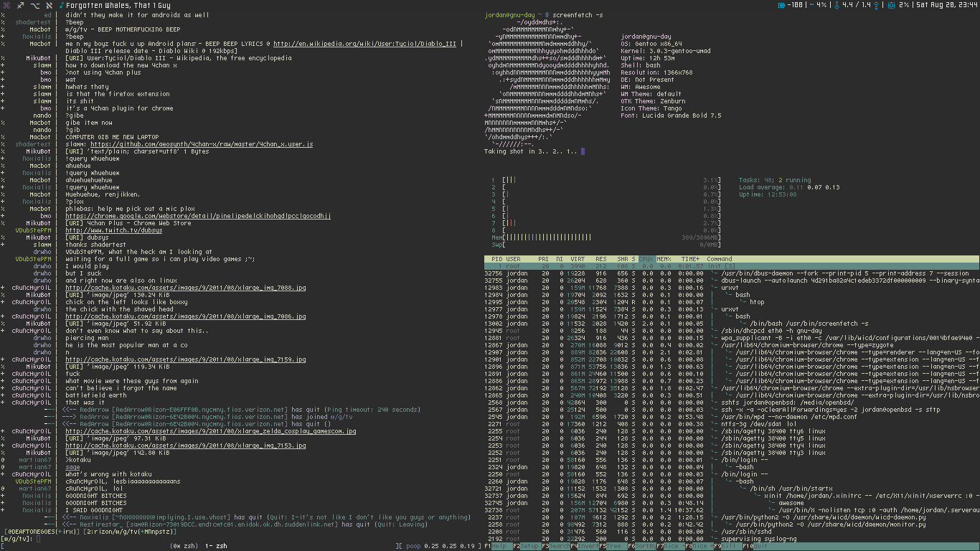Open the chrome.google.com webstore link in chat
This screenshot has height=551, width=980.
(198, 216)
